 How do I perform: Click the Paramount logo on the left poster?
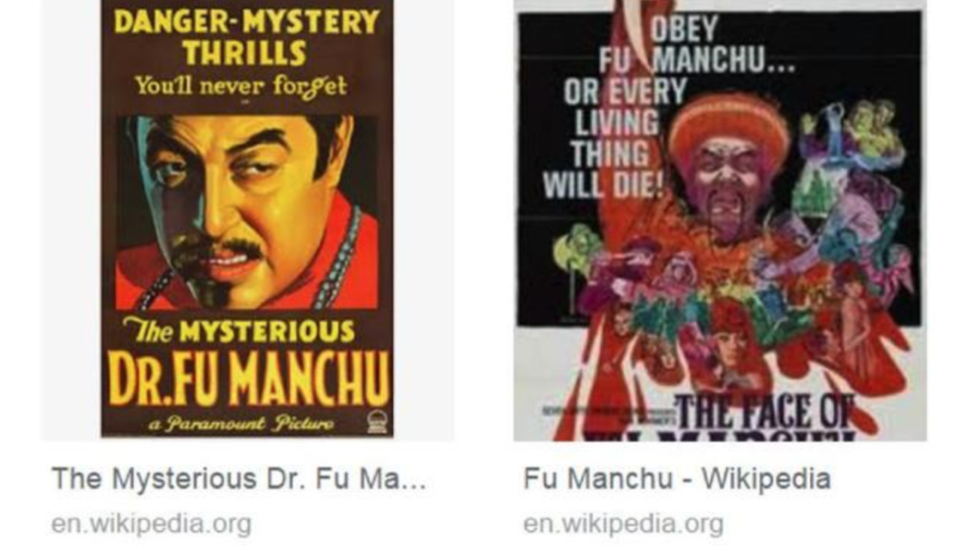click(377, 423)
